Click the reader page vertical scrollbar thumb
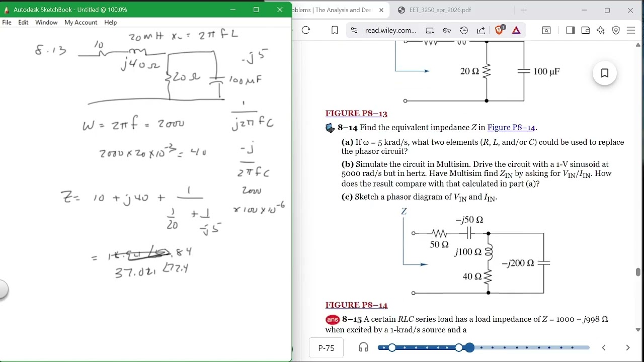 pos(638,272)
